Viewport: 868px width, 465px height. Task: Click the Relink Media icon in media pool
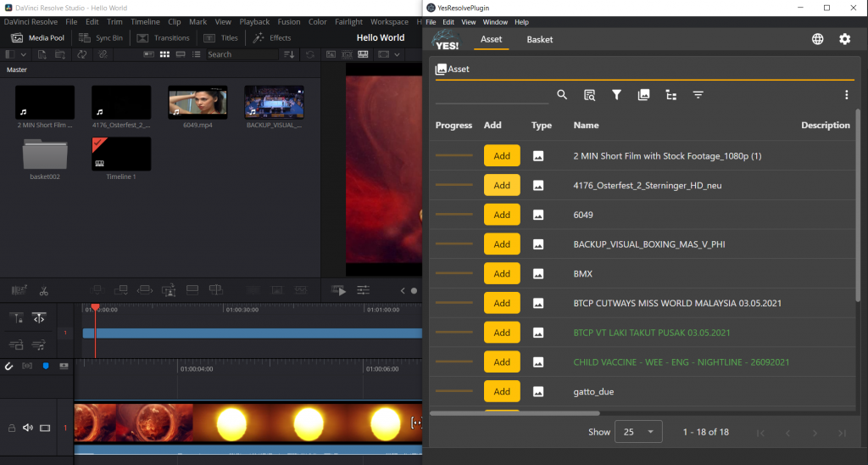103,54
